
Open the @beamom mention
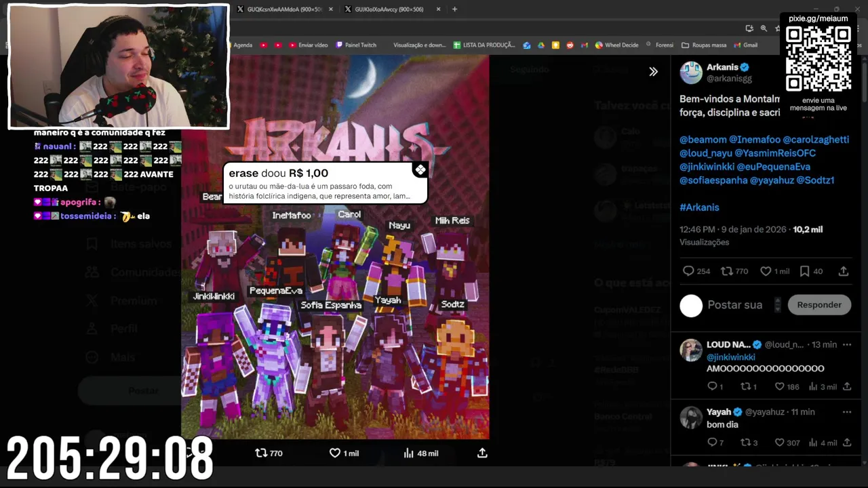click(x=703, y=140)
